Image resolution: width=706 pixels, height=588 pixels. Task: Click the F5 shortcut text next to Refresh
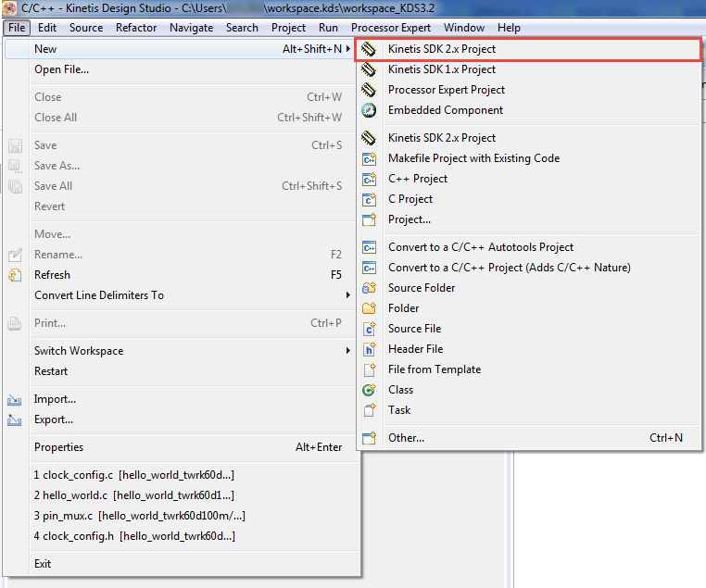point(336,275)
